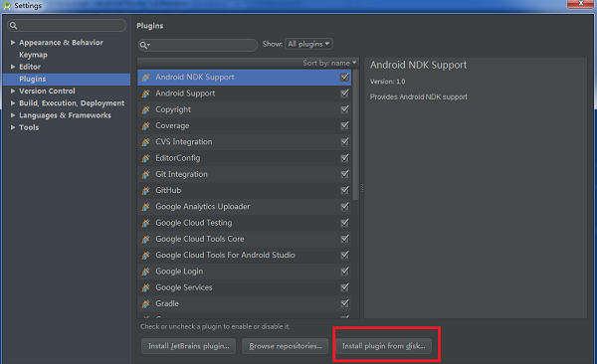Click the plugins search input field
Image resolution: width=597 pixels, height=364 pixels.
(x=198, y=45)
